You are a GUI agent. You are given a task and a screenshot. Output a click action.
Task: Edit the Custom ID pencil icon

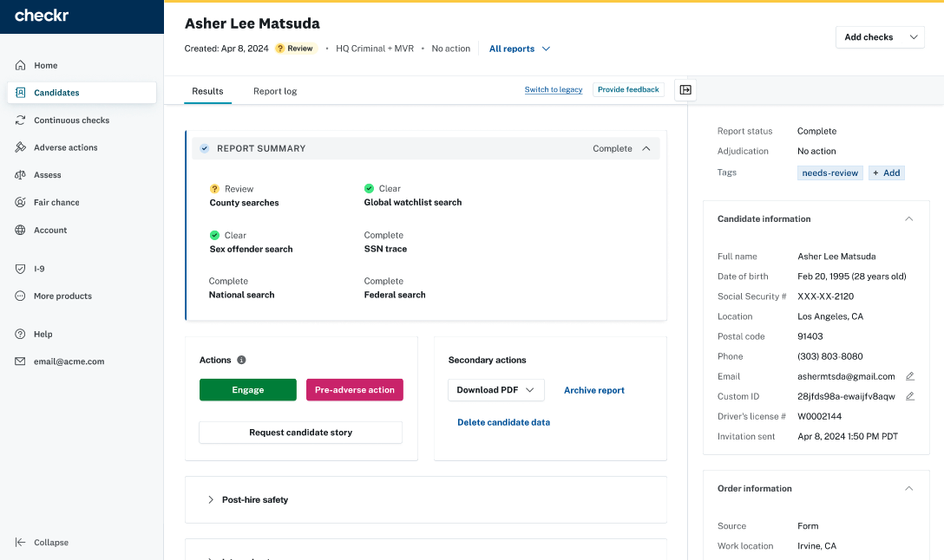click(x=910, y=396)
